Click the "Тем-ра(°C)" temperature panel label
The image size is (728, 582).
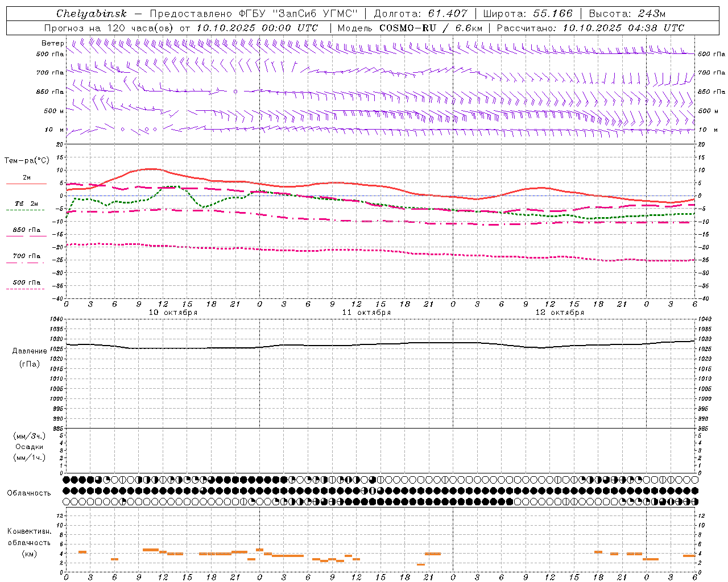click(x=27, y=161)
